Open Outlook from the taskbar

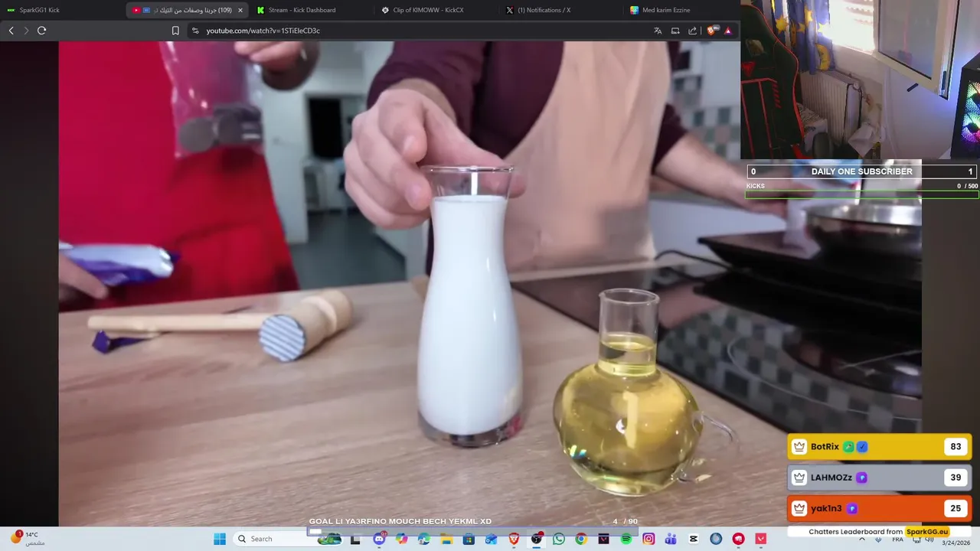pos(491,539)
